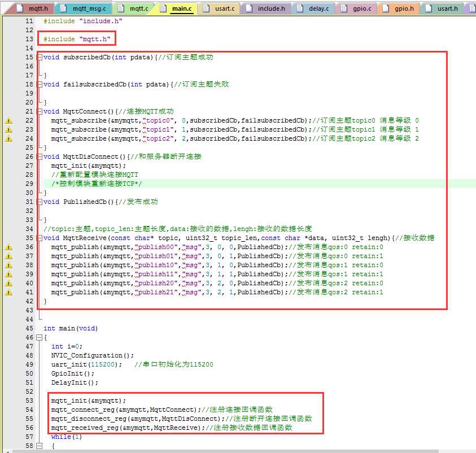Screen dimensions: 476x453
Task: Collapse the MqttReceive function fold
Action: coord(40,238)
